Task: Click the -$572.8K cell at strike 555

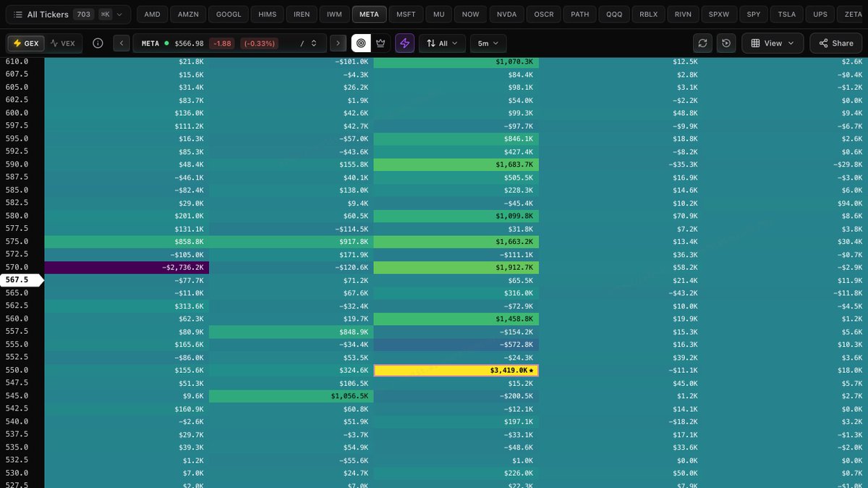Action: click(456, 345)
